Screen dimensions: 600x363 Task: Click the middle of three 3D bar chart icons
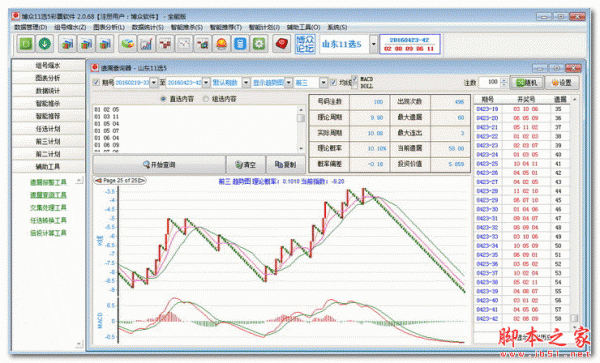click(86, 44)
